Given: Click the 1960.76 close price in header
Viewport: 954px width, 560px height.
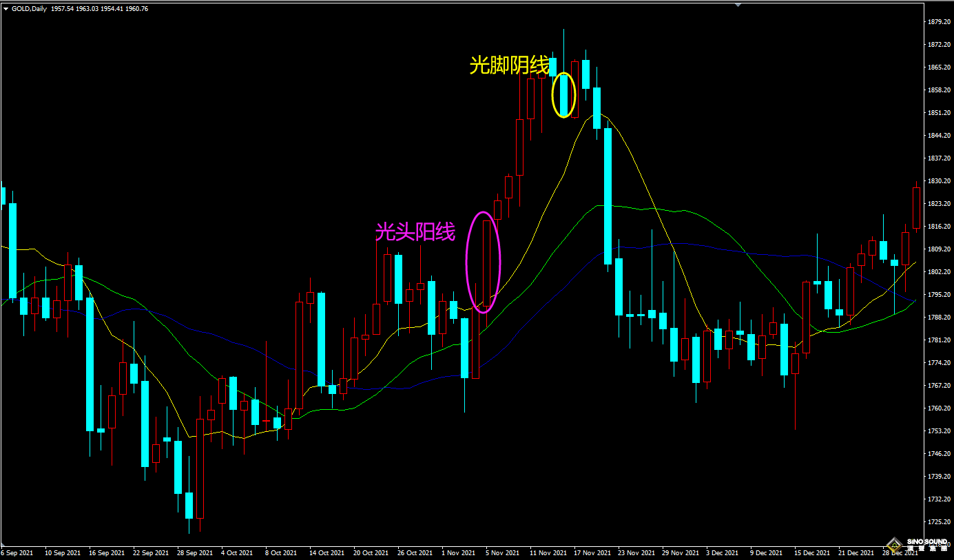Looking at the screenshot, I should tap(136, 9).
